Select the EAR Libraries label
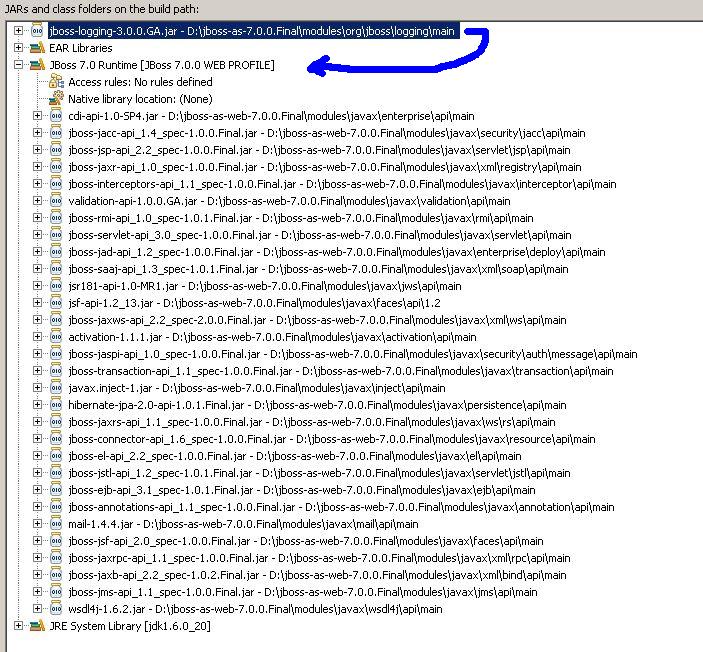Viewport: 703px width, 652px height. [81, 48]
